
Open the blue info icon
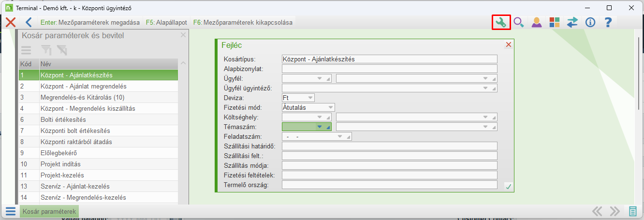pos(590,22)
